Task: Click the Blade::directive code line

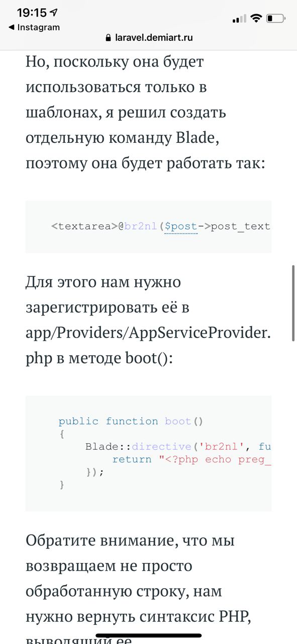Action: click(x=178, y=446)
